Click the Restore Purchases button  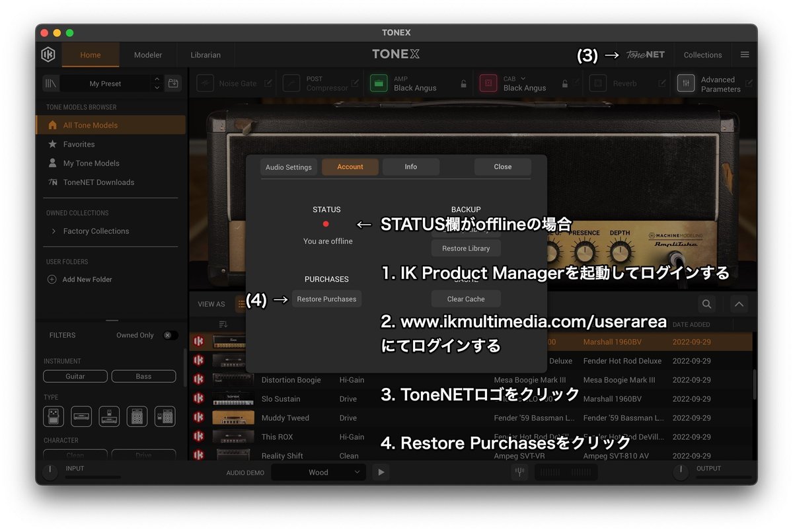click(x=326, y=299)
